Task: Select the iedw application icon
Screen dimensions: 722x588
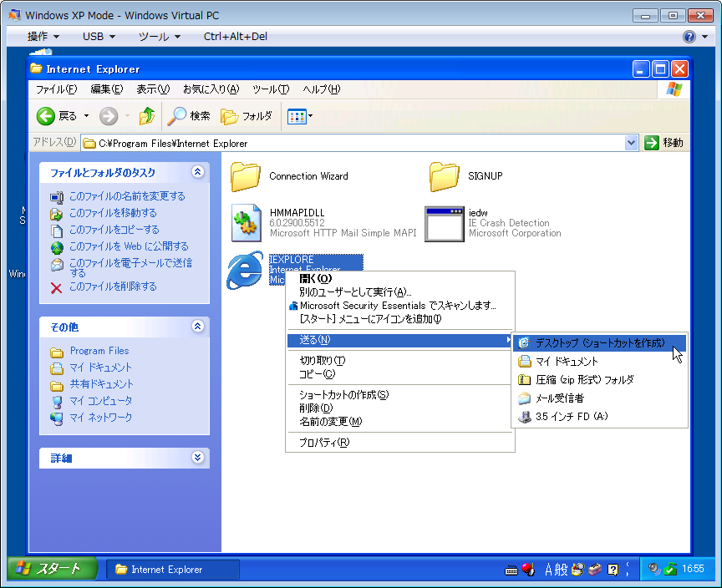Action: point(445,224)
